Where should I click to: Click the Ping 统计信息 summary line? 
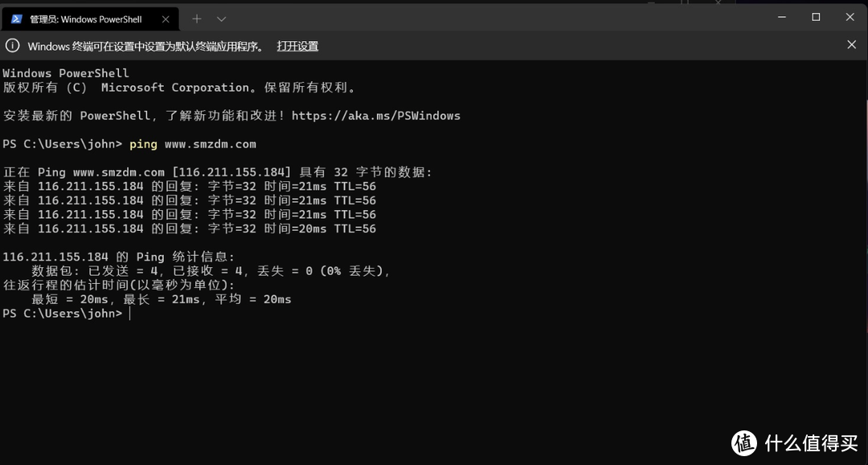[118, 256]
